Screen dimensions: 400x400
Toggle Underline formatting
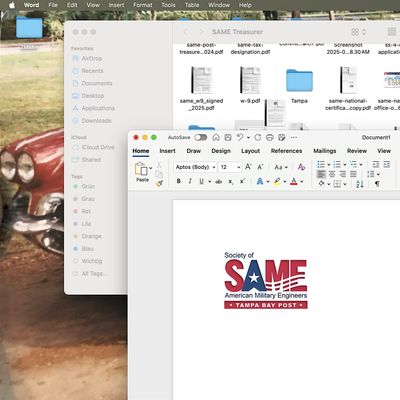tap(201, 181)
